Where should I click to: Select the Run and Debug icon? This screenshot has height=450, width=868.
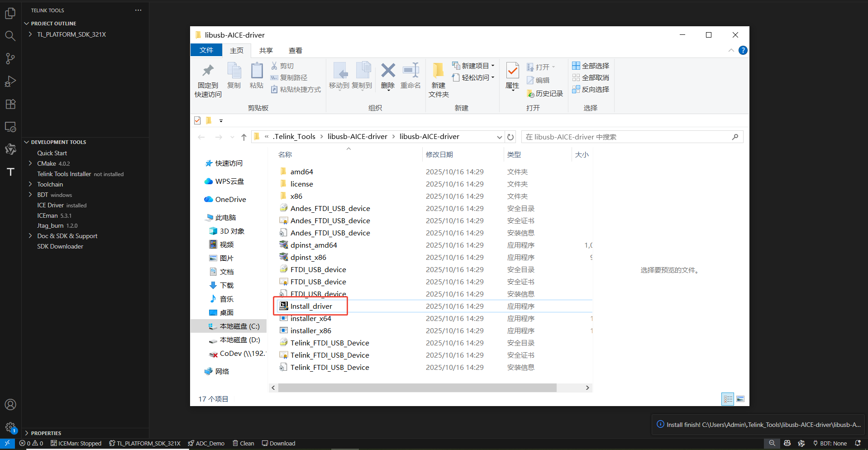[x=10, y=81]
